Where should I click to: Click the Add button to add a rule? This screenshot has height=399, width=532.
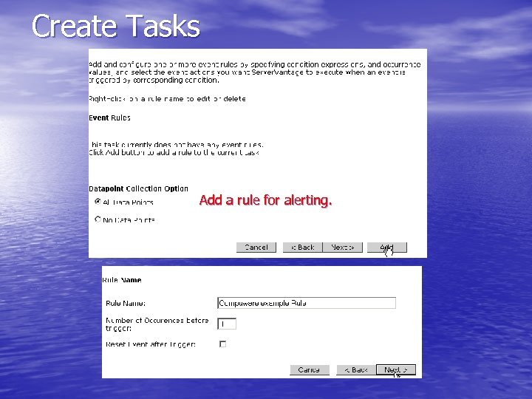386,248
